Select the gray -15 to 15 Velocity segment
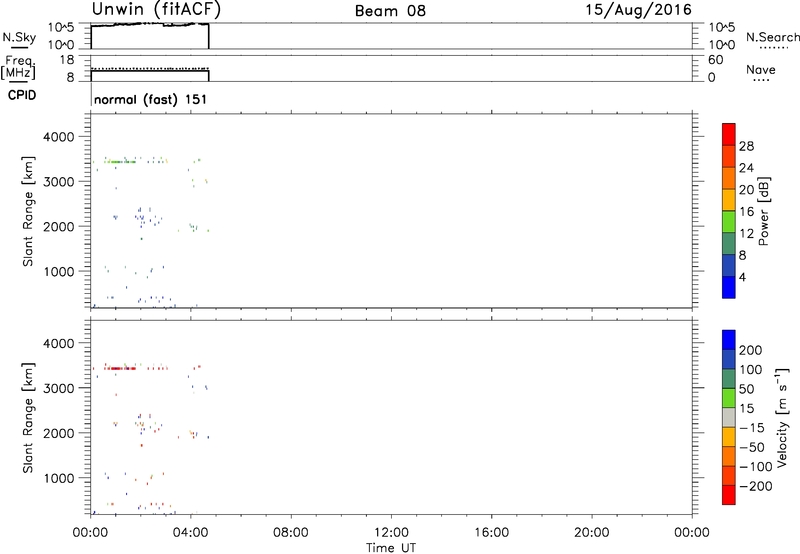The image size is (800, 554). [729, 417]
